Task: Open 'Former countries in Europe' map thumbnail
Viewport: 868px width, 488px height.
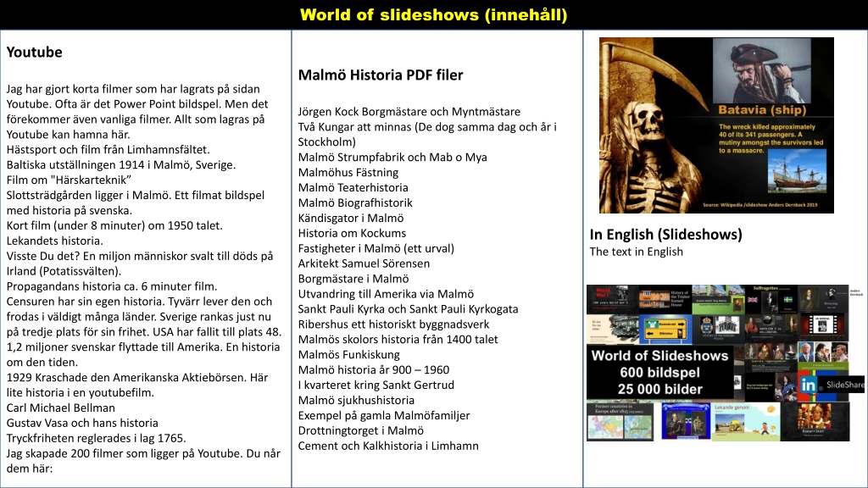Action: coord(620,421)
